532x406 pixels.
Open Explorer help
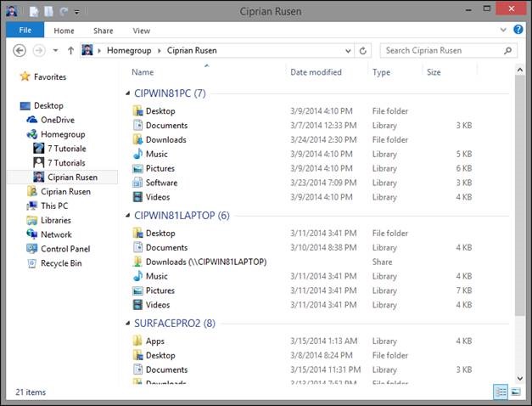pos(518,30)
